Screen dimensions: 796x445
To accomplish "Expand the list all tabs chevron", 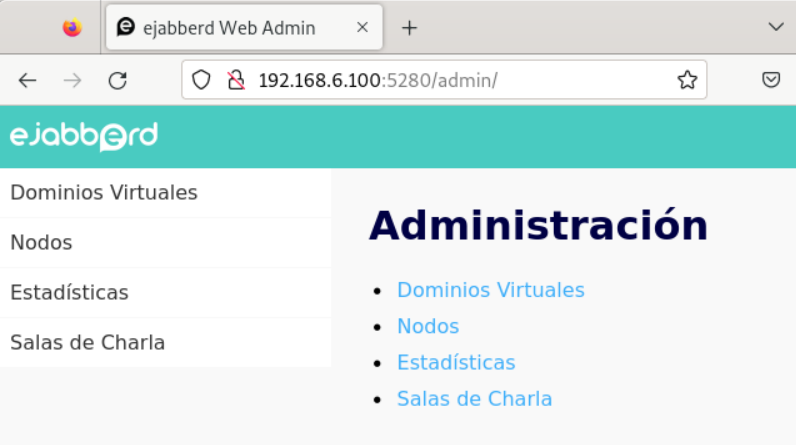I will click(x=775, y=27).
